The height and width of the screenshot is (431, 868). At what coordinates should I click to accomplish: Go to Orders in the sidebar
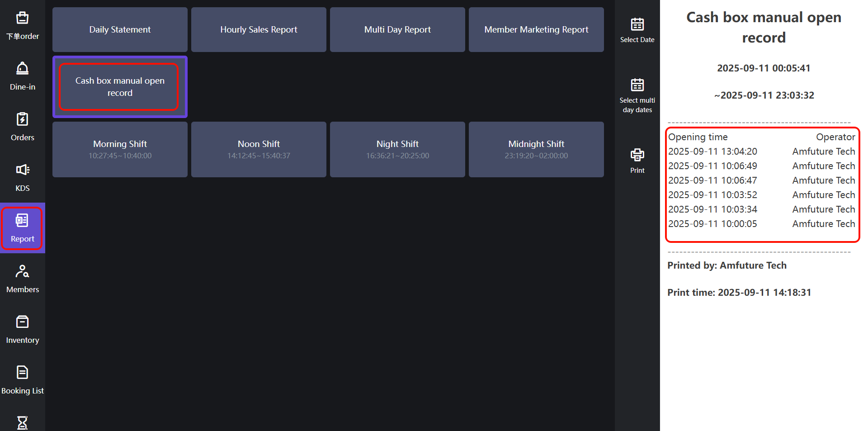[22, 127]
